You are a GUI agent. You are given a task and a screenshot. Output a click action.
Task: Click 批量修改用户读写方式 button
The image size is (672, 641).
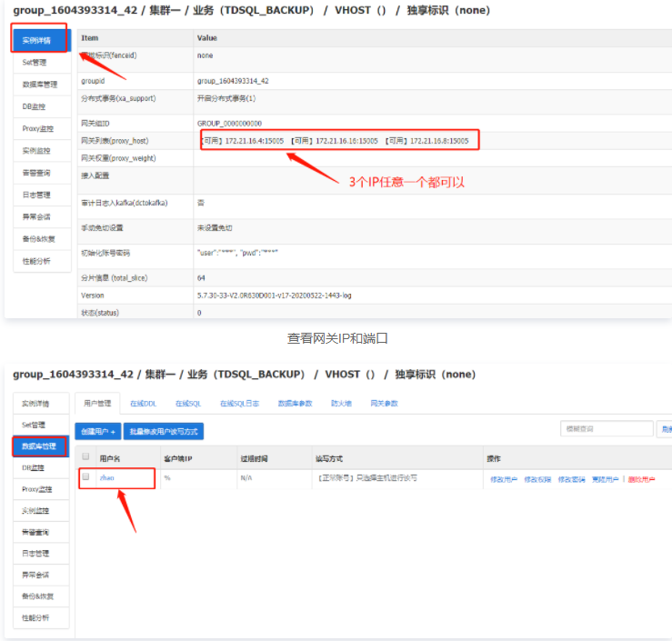pyautogui.click(x=164, y=431)
